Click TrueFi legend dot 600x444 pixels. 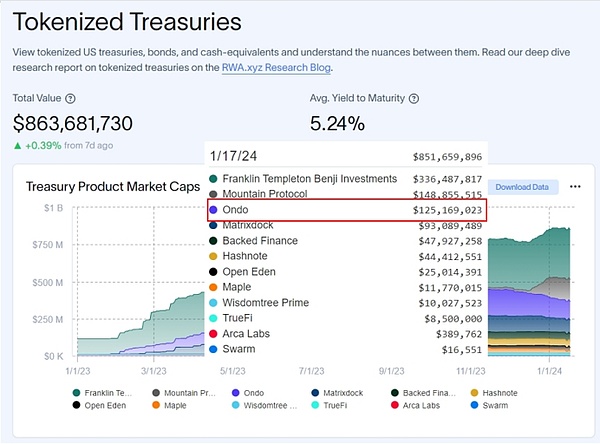316,406
